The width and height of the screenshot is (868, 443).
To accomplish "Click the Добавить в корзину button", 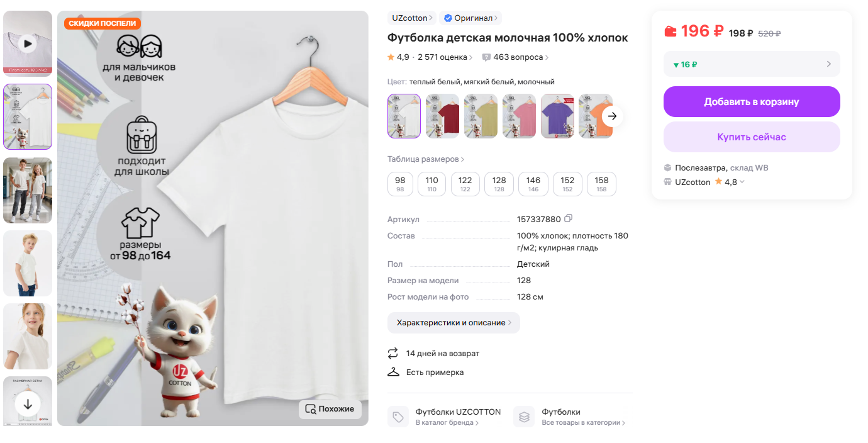I will coord(752,102).
